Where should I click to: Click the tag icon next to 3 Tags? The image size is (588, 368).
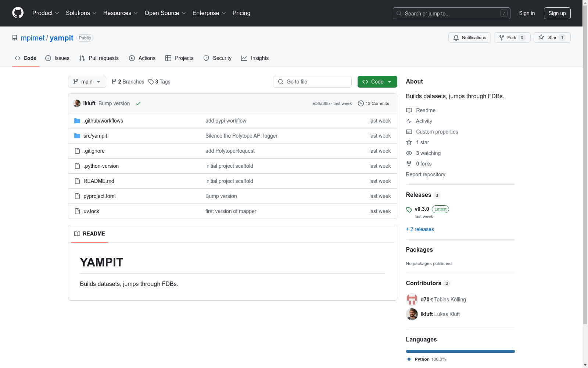[x=151, y=82]
